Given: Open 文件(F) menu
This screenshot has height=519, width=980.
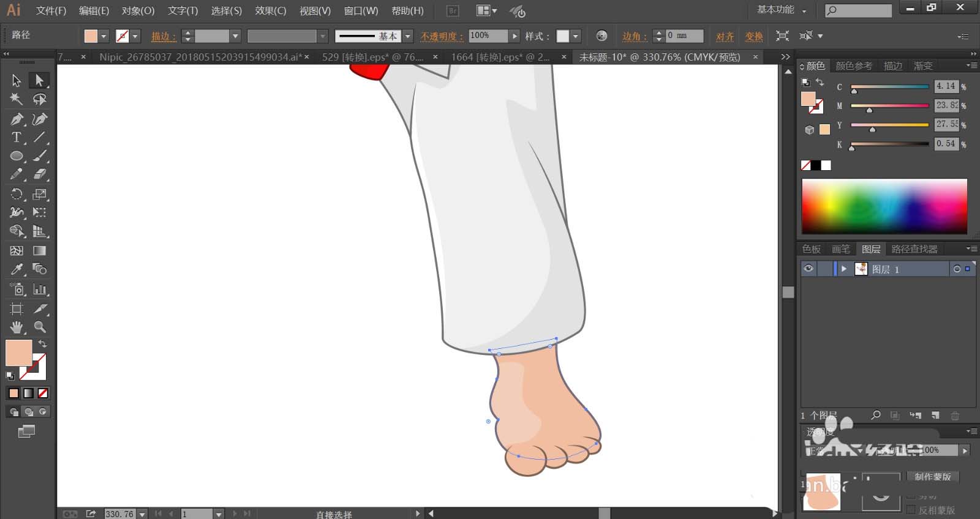Looking at the screenshot, I should (x=51, y=10).
